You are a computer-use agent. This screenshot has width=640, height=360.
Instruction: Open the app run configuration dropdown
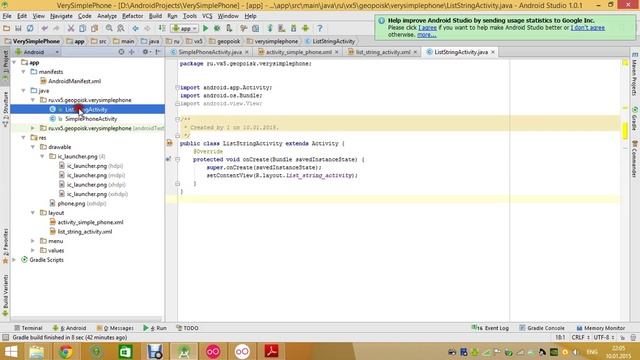pos(184,29)
